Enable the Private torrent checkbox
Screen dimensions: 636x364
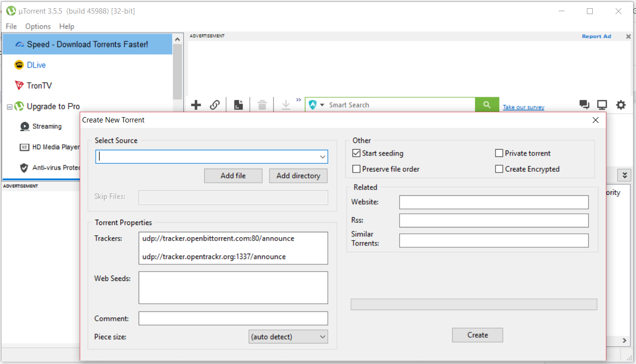pos(499,153)
